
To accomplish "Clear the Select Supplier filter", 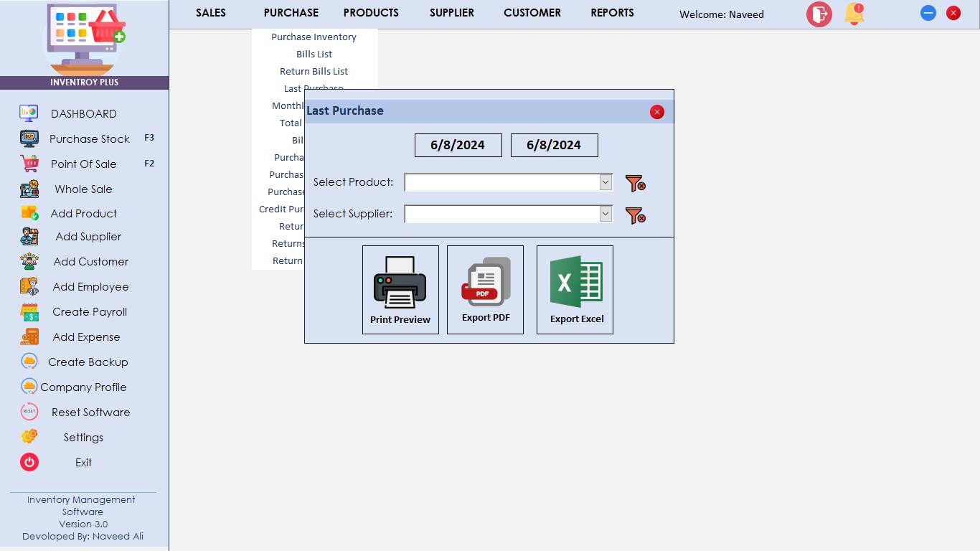I will (x=635, y=215).
